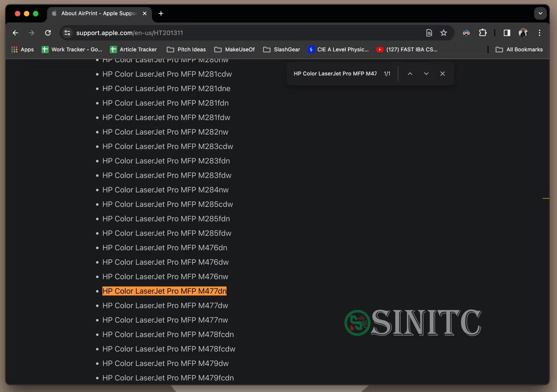557x392 pixels.
Task: Open the Extensions puzzle icon
Action: (483, 33)
